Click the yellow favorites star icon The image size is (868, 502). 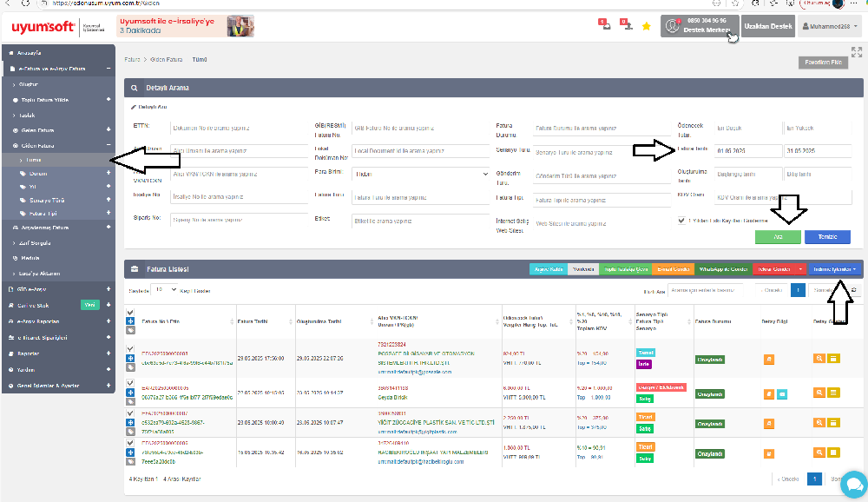click(x=647, y=26)
